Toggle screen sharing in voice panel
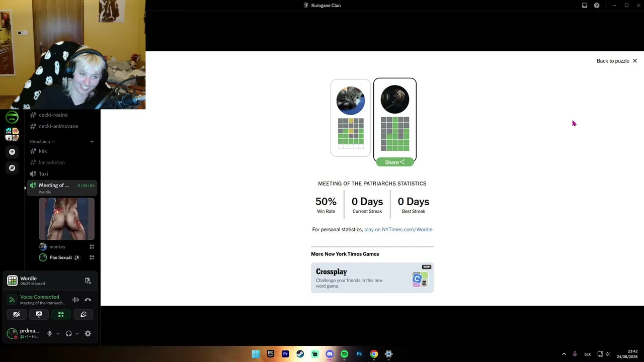The image size is (644, 362). 39,314
